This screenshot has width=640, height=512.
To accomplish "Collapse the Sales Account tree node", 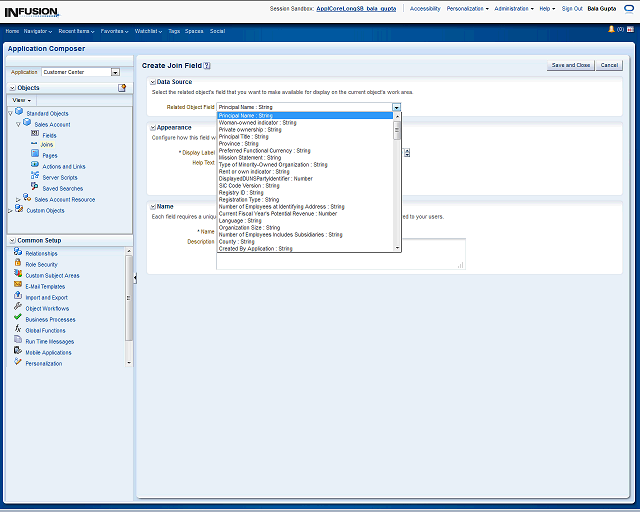I will (18, 124).
